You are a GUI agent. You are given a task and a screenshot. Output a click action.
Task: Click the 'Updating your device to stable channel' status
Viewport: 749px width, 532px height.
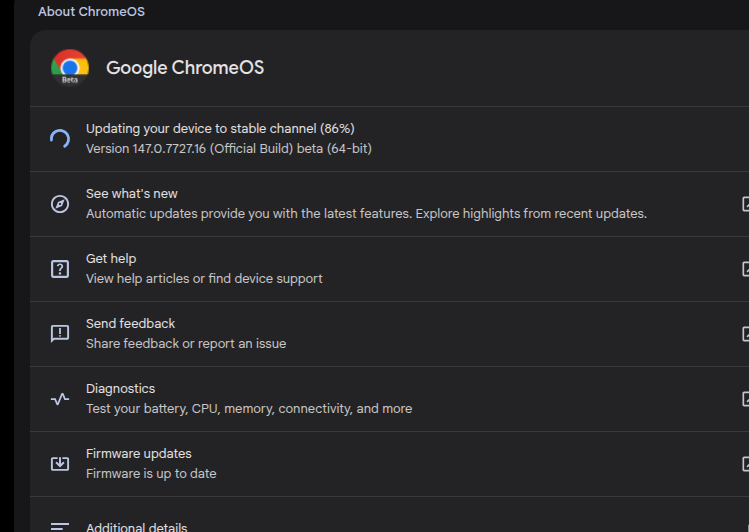click(x=220, y=129)
